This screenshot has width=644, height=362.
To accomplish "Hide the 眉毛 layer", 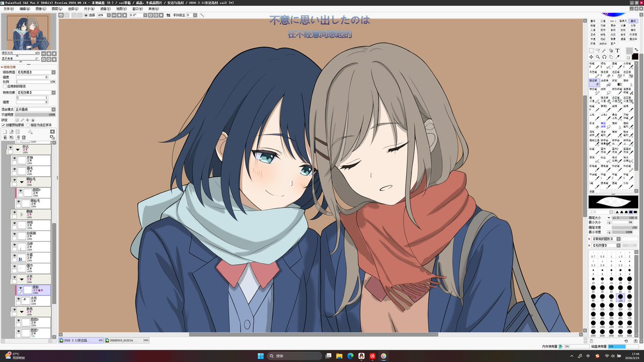I will click(14, 169).
